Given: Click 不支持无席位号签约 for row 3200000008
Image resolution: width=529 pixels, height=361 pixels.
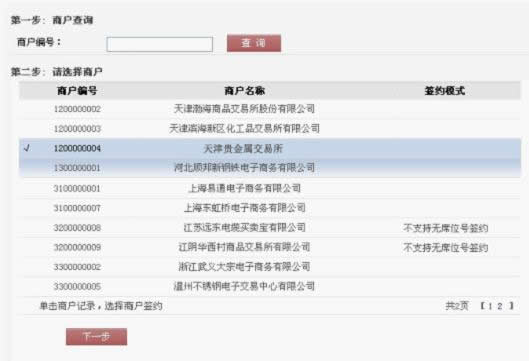Looking at the screenshot, I should pyautogui.click(x=446, y=228).
